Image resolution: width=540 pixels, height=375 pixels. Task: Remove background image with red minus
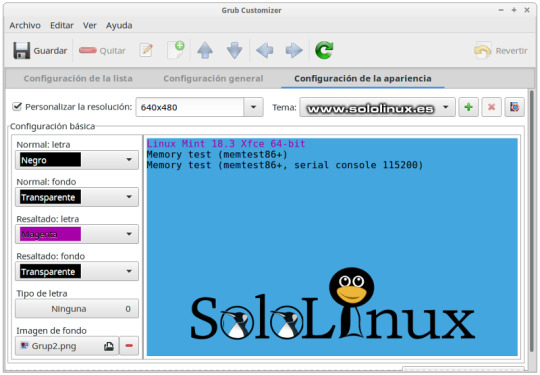coord(129,346)
